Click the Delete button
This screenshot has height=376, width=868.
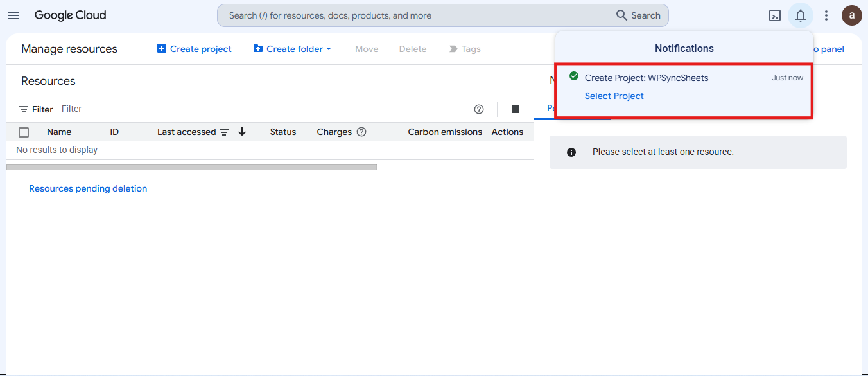(x=413, y=49)
